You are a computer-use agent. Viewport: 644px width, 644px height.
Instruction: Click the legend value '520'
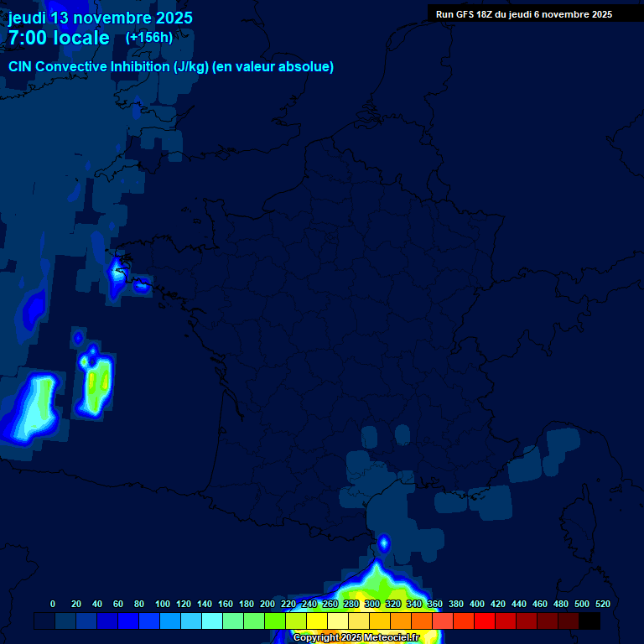[603, 604]
